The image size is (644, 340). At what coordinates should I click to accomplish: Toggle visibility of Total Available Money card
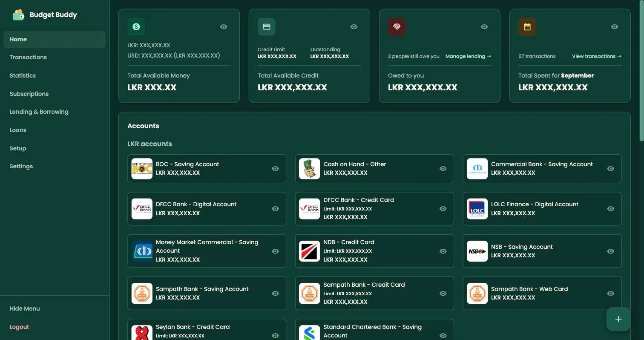tap(224, 27)
